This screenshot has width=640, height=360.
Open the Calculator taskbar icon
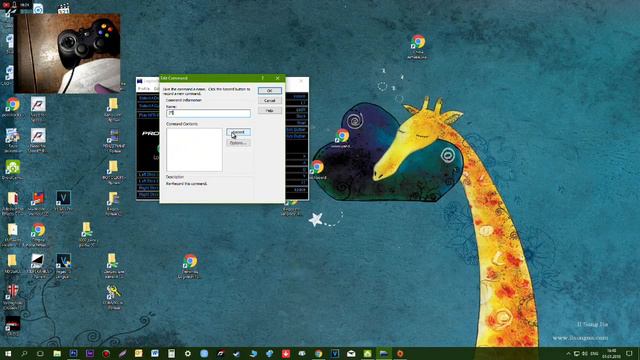pyautogui.click(x=171, y=353)
